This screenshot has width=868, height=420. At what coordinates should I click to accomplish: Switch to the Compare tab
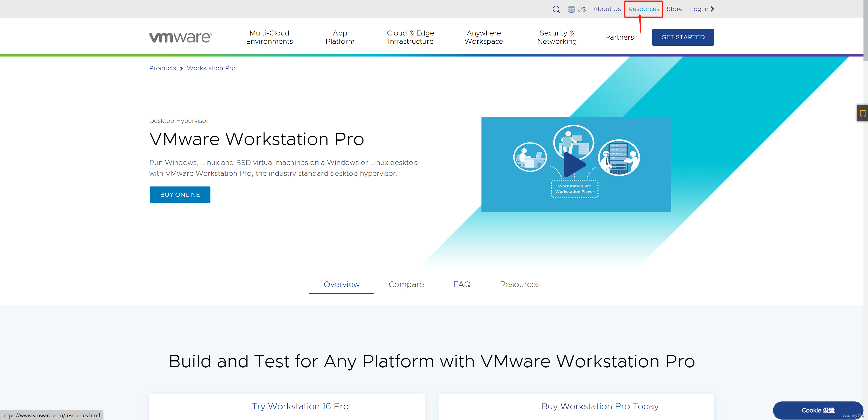click(x=406, y=284)
